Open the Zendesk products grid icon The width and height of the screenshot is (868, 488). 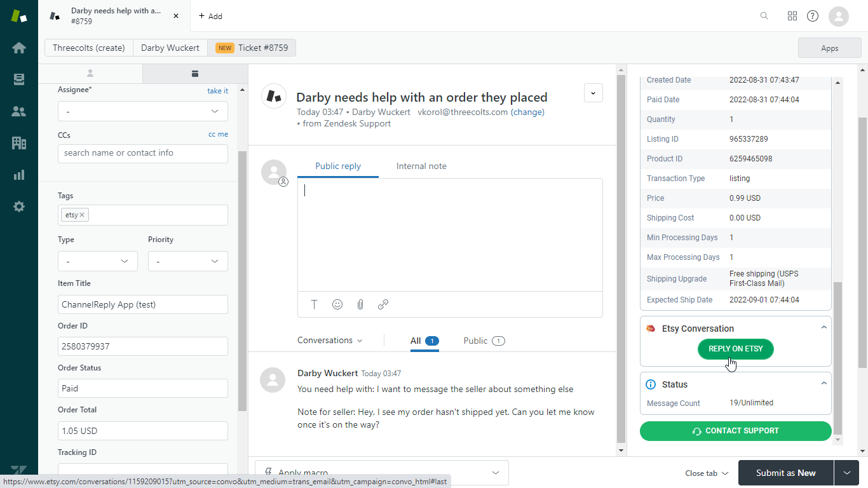[792, 16]
